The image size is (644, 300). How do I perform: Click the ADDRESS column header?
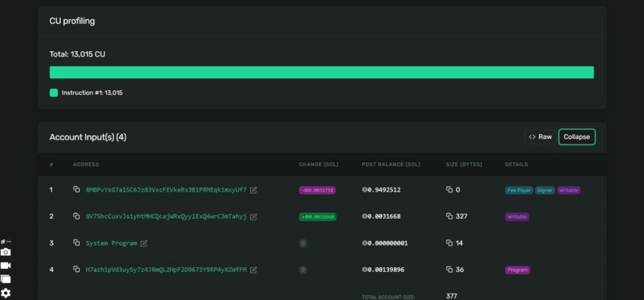[x=85, y=164]
